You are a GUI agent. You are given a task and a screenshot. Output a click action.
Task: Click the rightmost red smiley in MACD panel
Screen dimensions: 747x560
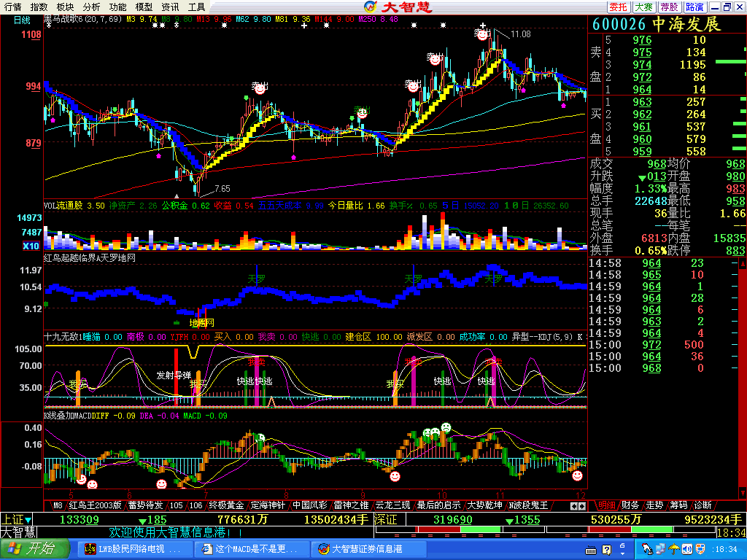tap(577, 475)
